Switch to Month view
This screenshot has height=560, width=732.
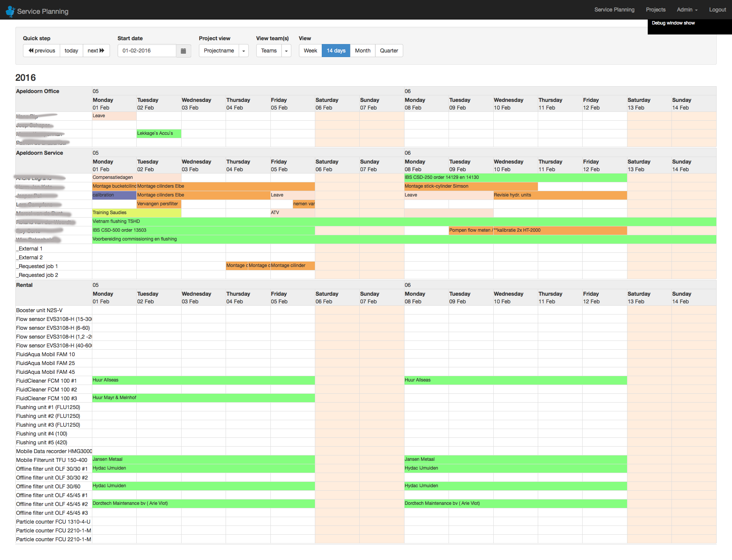pyautogui.click(x=362, y=51)
